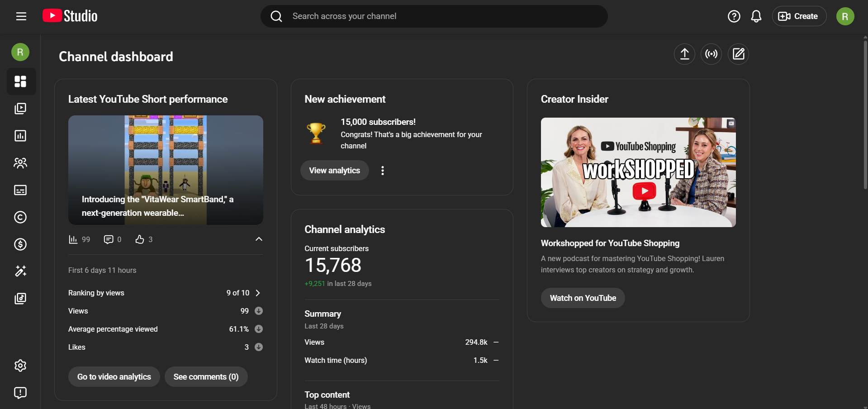
Task: Open Community in the sidebar
Action: (x=20, y=163)
